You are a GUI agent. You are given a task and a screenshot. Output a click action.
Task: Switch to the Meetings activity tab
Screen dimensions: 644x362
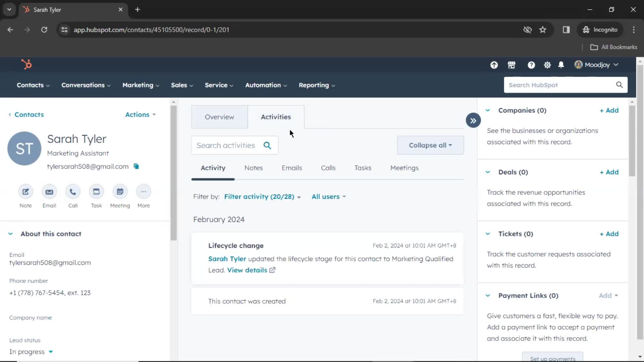click(405, 168)
